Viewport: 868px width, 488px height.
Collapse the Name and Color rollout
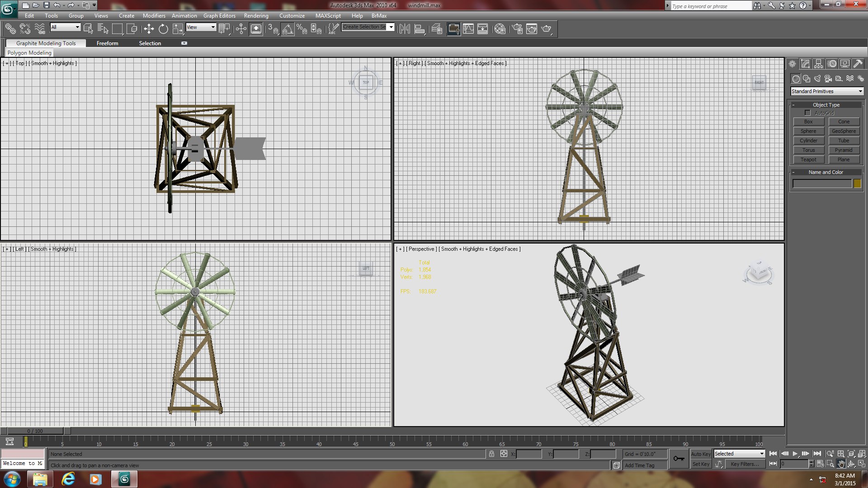[x=826, y=172]
